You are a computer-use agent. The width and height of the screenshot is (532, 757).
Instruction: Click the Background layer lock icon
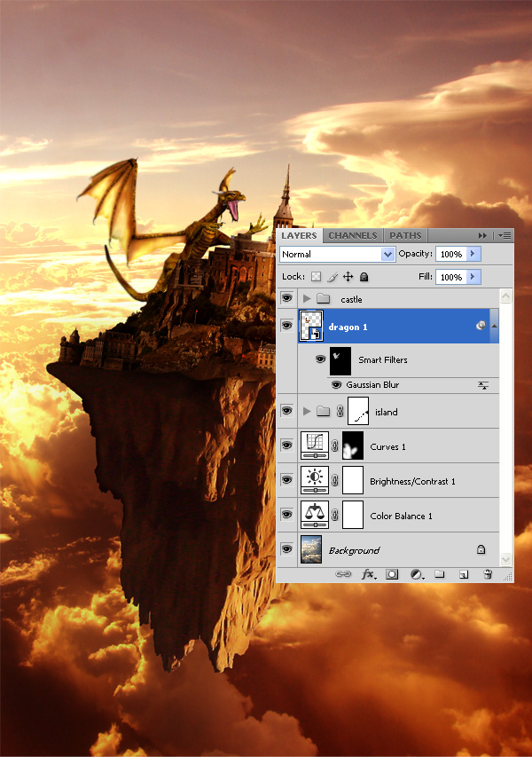click(481, 549)
